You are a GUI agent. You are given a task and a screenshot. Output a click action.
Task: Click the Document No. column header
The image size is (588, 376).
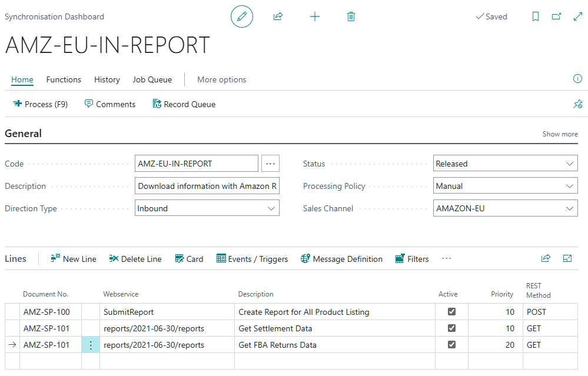click(46, 294)
